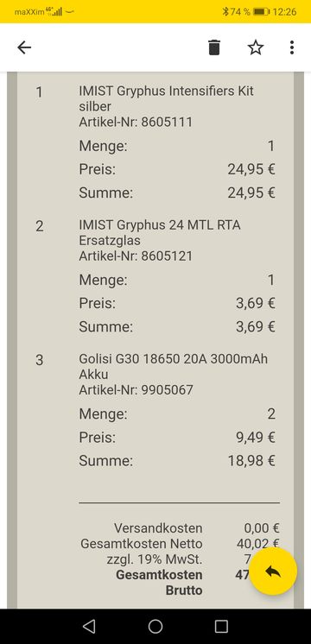Tap the 18,98 € Summe value
This screenshot has width=311, height=644.
coord(251,461)
